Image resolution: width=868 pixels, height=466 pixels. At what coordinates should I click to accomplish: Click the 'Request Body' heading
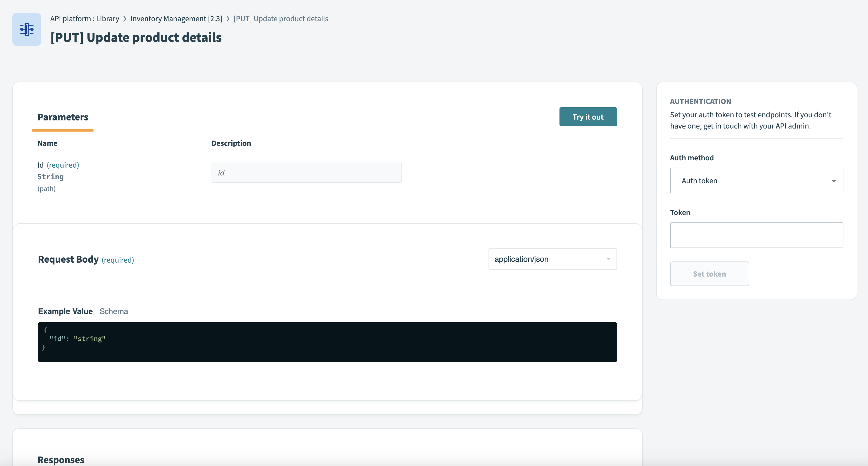[68, 260]
